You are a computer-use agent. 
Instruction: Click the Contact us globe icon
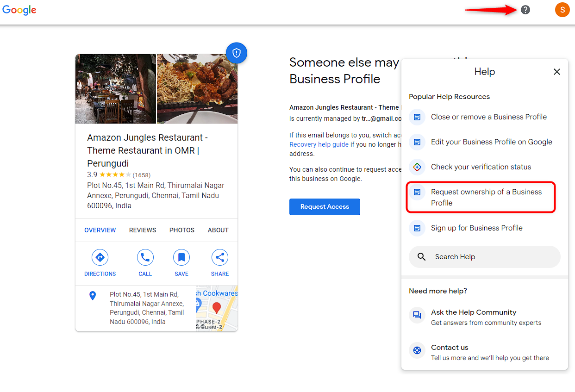pos(417,350)
